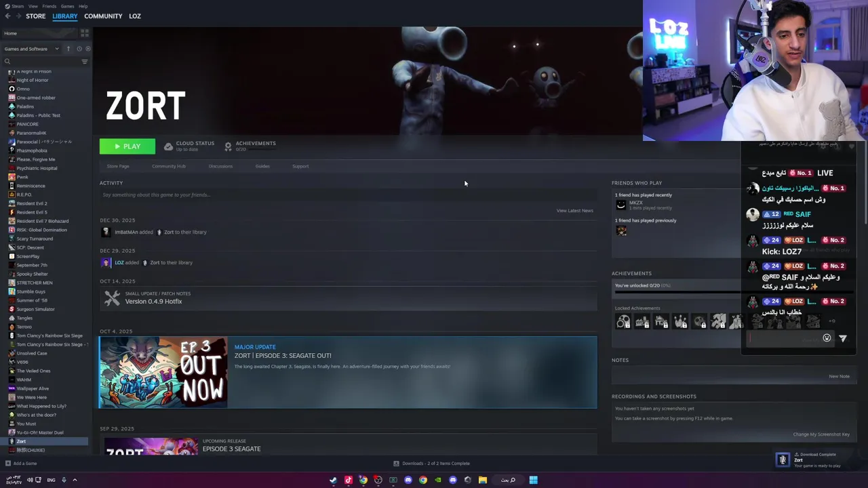Open the View menu
The image size is (868, 488).
[33, 6]
